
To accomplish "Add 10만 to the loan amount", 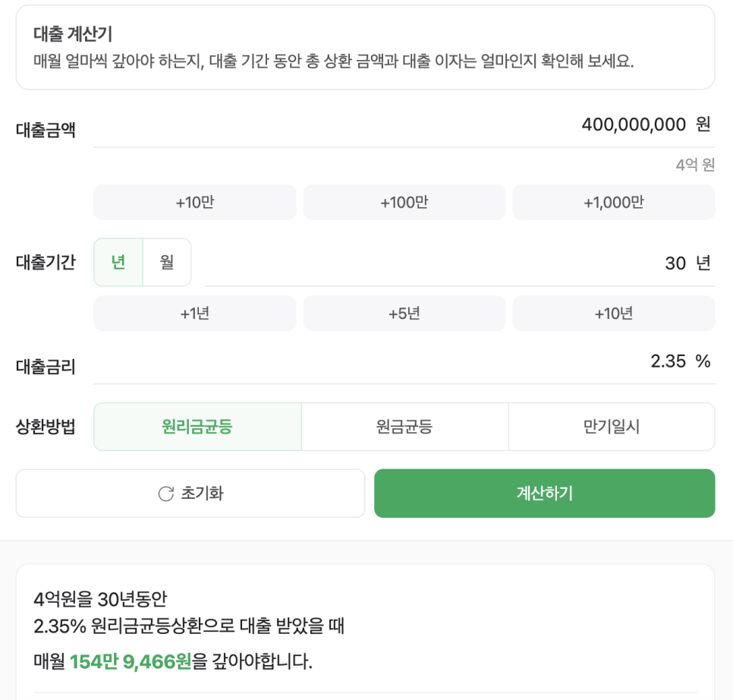I will point(195,203).
